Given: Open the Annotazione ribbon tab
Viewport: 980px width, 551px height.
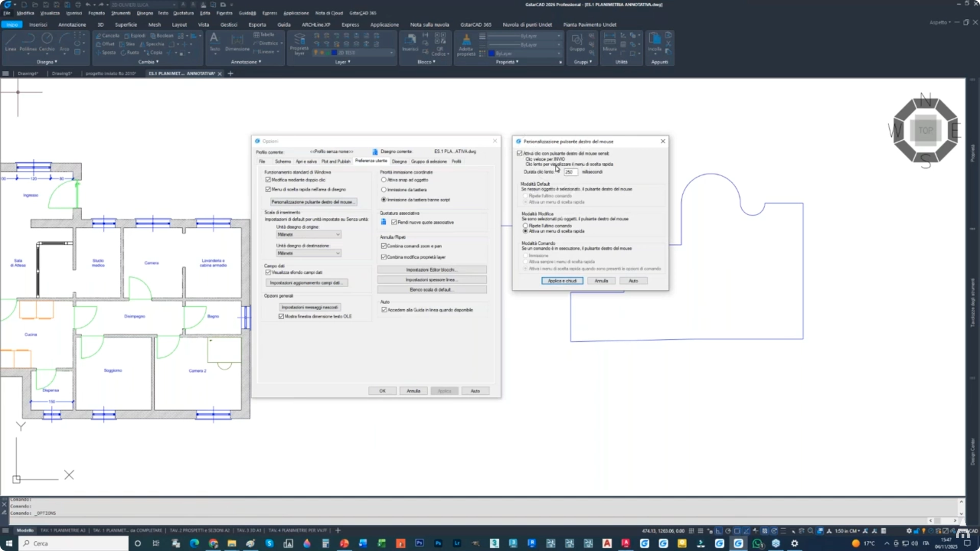Looking at the screenshot, I should coord(72,24).
